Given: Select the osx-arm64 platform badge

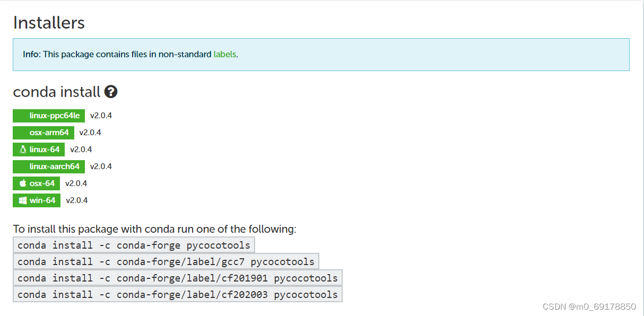Looking at the screenshot, I should (x=43, y=133).
